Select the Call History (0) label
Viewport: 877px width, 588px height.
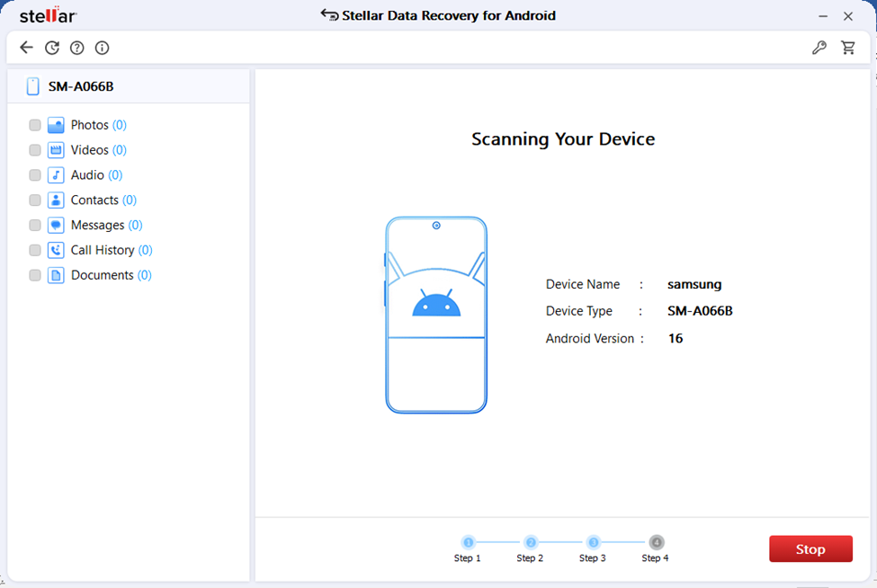[x=112, y=250]
